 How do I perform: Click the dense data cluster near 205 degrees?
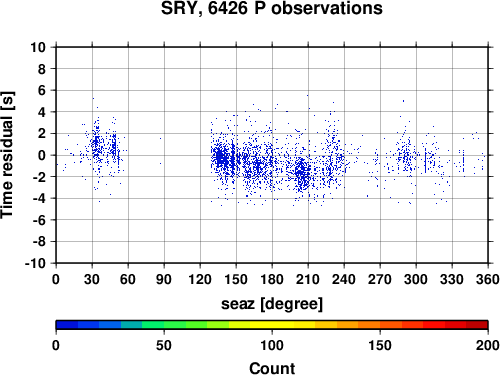tap(302, 173)
